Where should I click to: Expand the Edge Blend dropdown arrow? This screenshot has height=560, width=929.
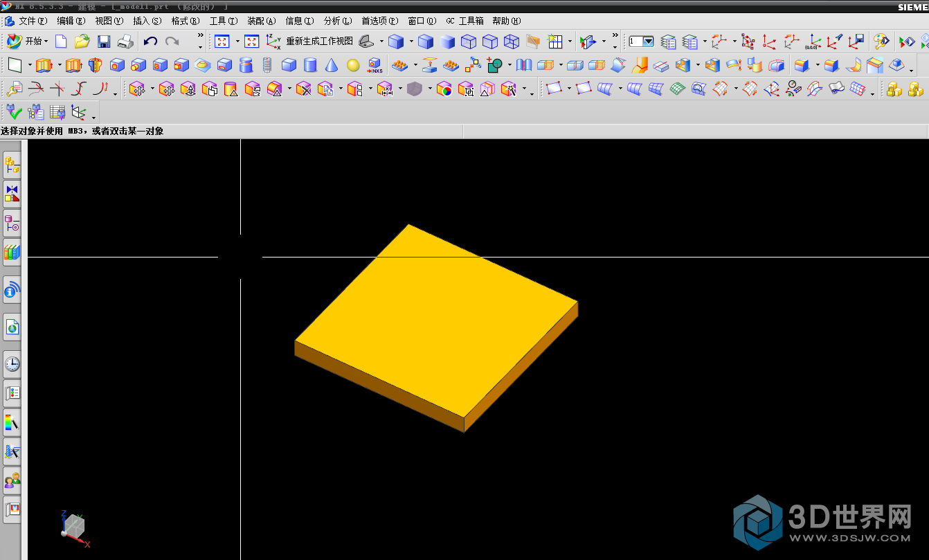817,66
